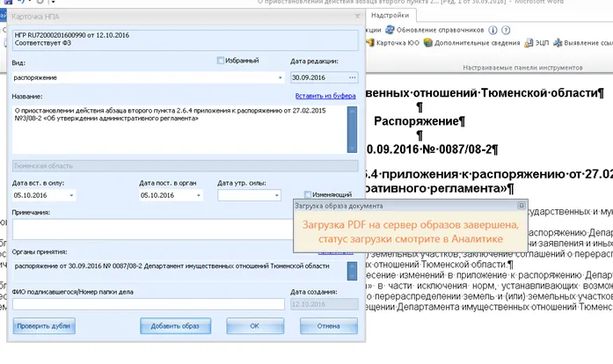Confirm the card with OK
Viewport: 613px width, 364px height.
coord(255,325)
